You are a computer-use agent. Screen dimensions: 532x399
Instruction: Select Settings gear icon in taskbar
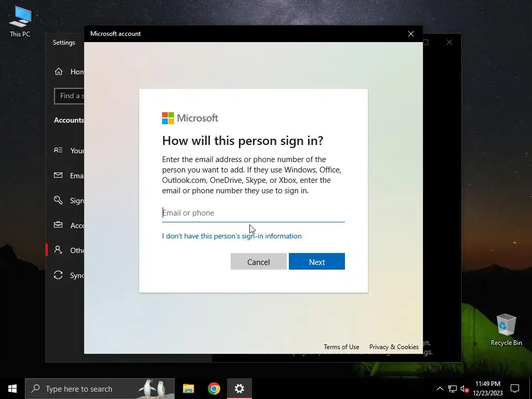pyautogui.click(x=239, y=389)
